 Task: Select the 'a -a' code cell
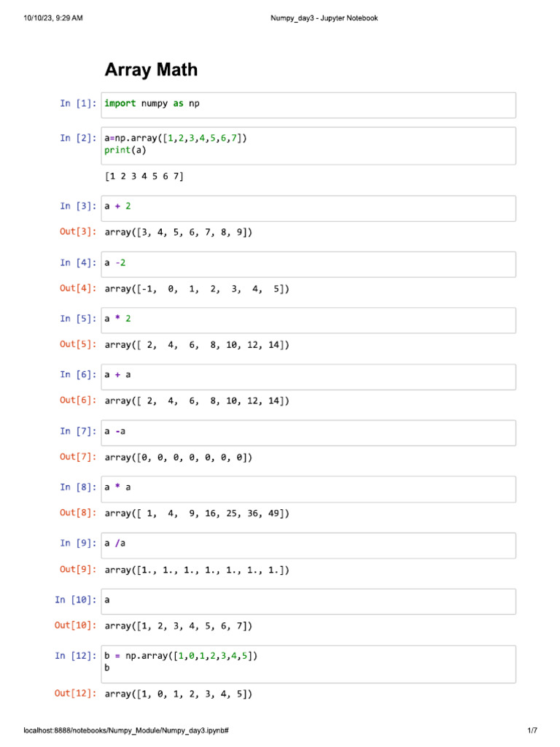tap(308, 433)
